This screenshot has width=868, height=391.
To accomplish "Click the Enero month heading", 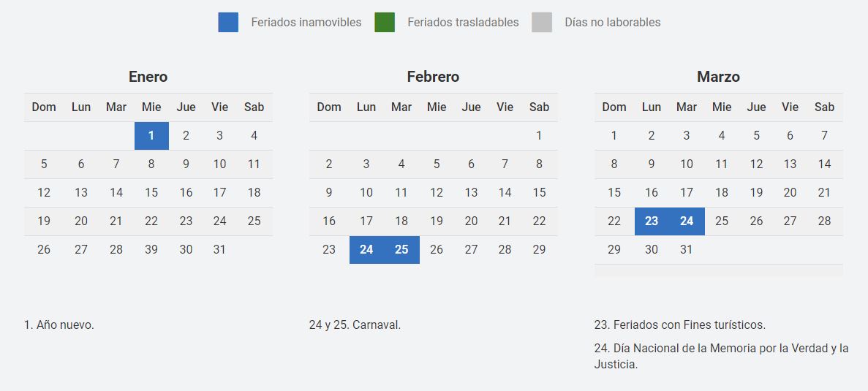I will [148, 77].
